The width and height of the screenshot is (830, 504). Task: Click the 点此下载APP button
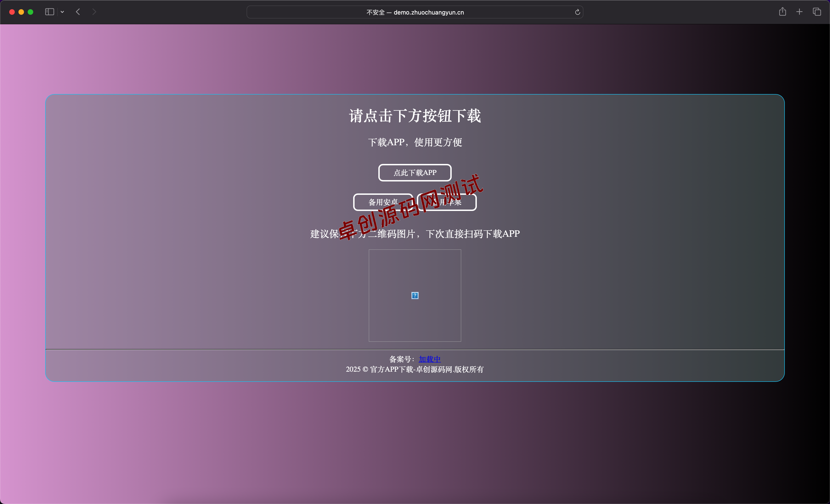(x=415, y=173)
